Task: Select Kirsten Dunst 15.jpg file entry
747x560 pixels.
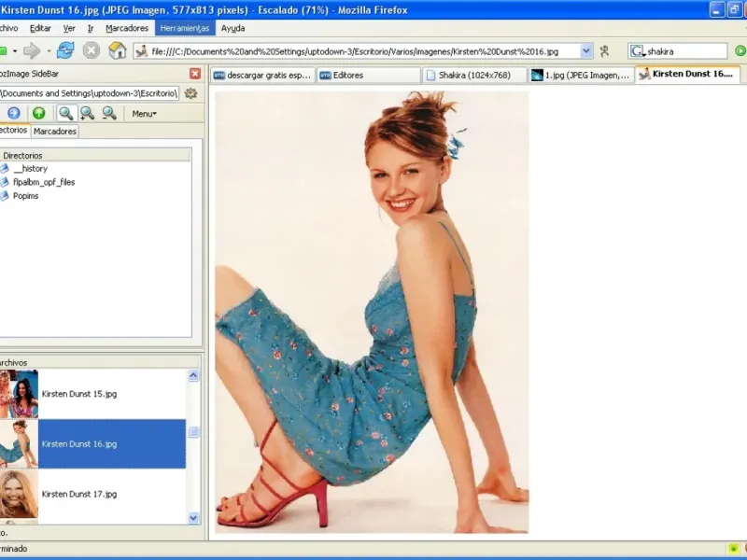Action: [92, 394]
